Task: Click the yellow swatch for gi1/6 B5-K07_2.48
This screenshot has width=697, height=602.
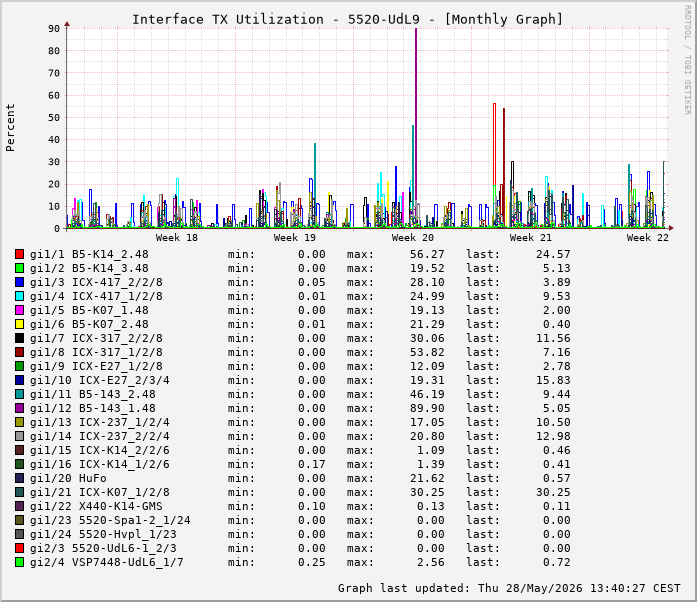Action: [x=20, y=324]
